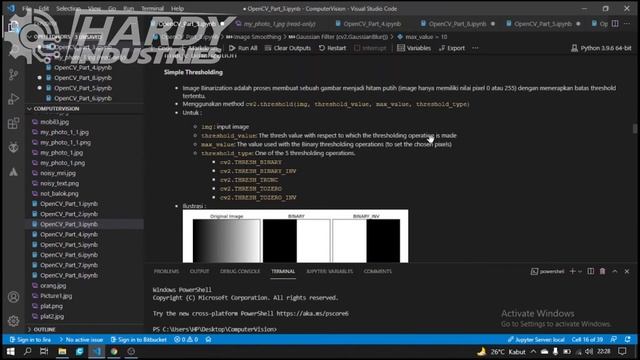Image resolution: width=640 pixels, height=360 pixels.
Task: Open Help menu in menu bar
Action: [177, 9]
